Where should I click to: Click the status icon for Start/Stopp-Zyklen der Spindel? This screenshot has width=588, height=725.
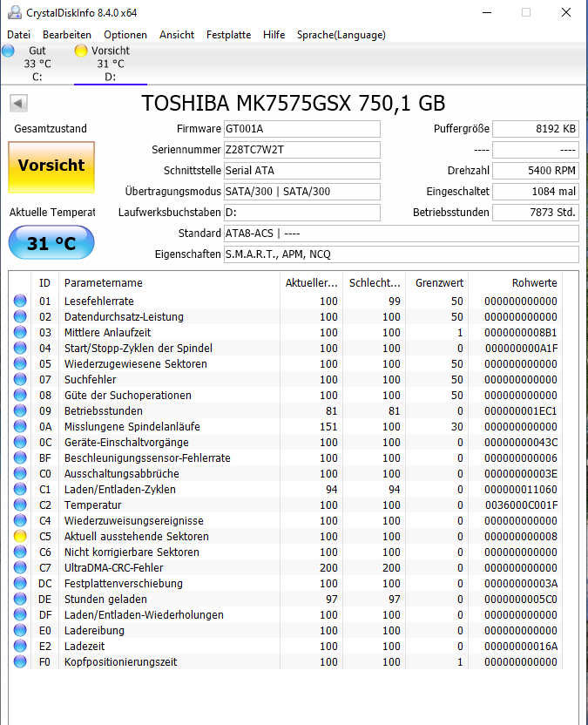(20, 349)
